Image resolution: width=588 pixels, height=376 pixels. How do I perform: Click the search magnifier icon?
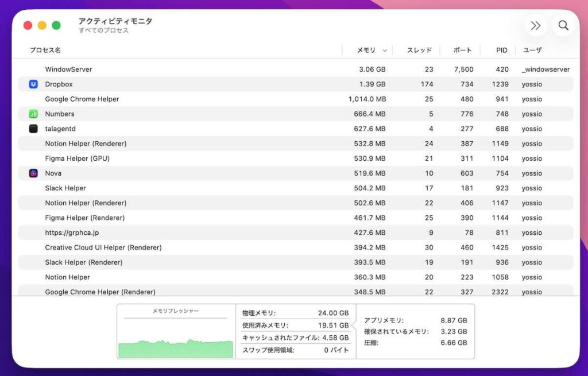point(563,25)
